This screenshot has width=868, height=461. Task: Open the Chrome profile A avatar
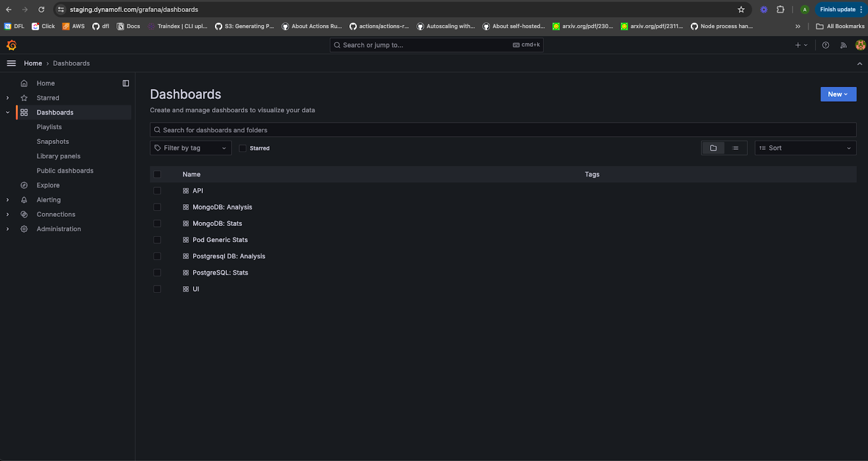point(805,9)
